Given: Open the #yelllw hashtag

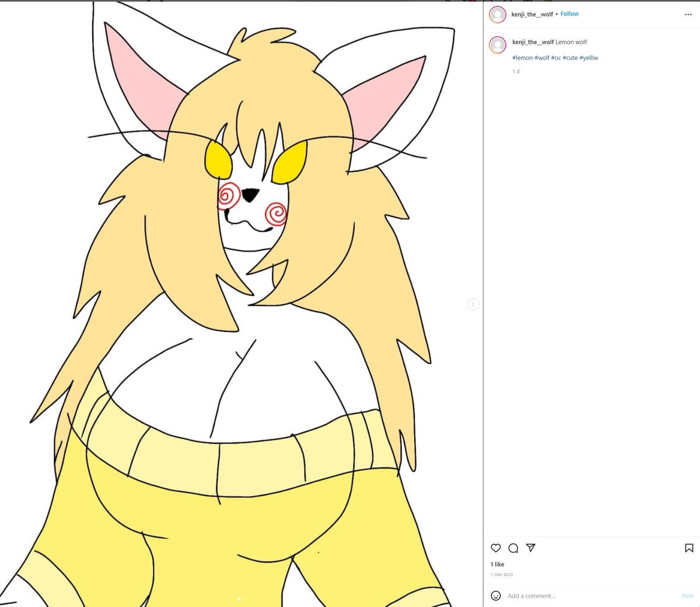Looking at the screenshot, I should [589, 58].
